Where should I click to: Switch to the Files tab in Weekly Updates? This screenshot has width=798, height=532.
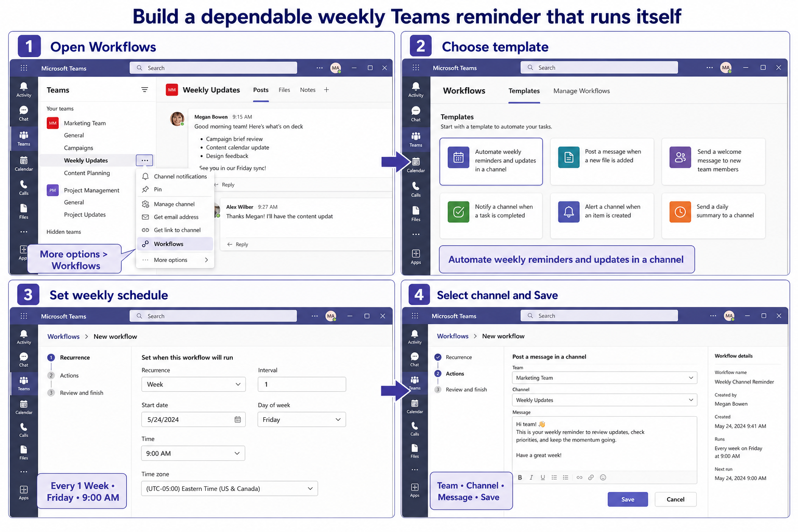pyautogui.click(x=284, y=90)
